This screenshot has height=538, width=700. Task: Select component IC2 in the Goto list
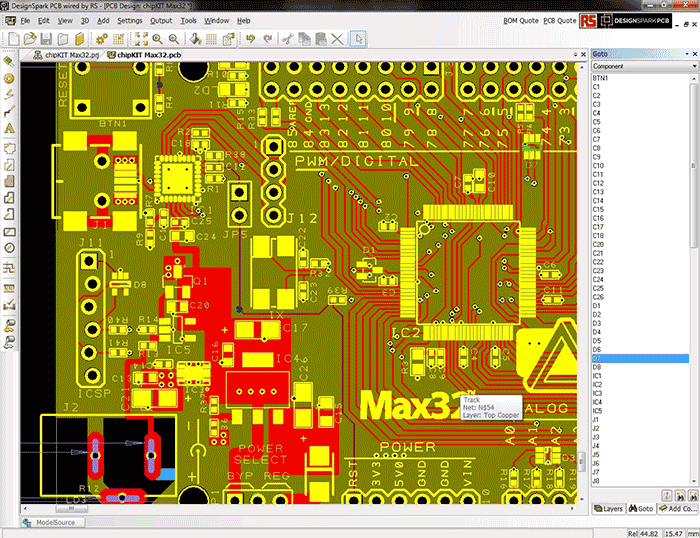tap(641, 385)
